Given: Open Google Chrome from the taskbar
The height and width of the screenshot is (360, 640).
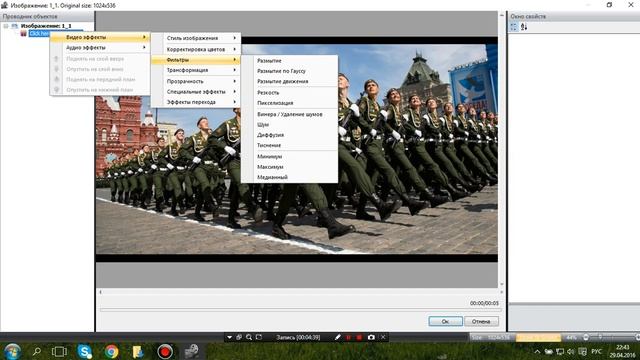Looking at the screenshot, I should click(111, 351).
